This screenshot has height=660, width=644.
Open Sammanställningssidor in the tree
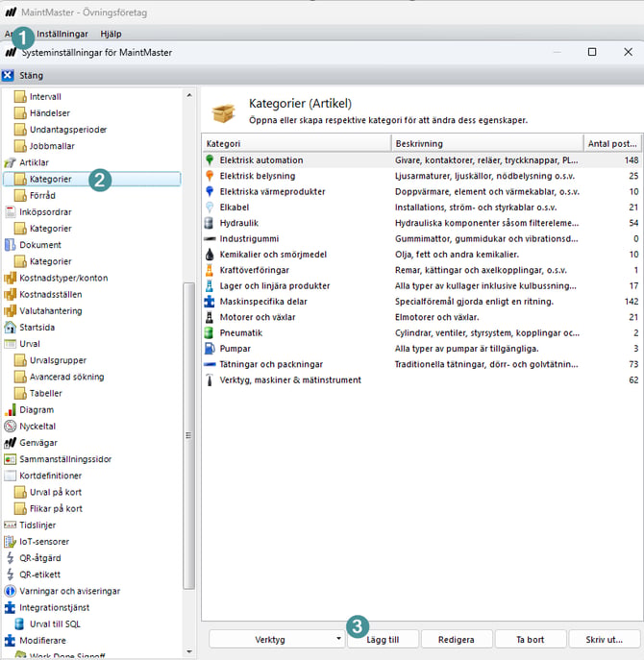point(65,459)
